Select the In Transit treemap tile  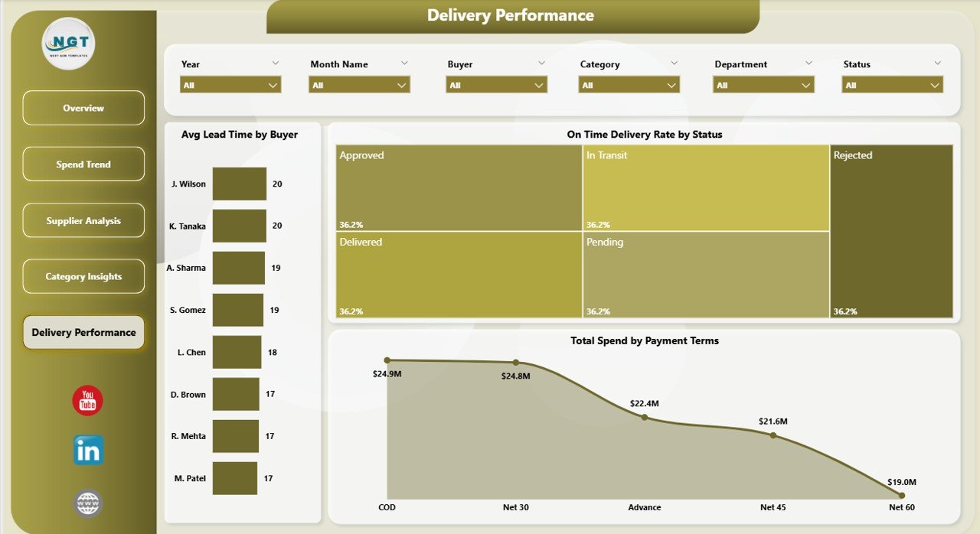point(705,188)
